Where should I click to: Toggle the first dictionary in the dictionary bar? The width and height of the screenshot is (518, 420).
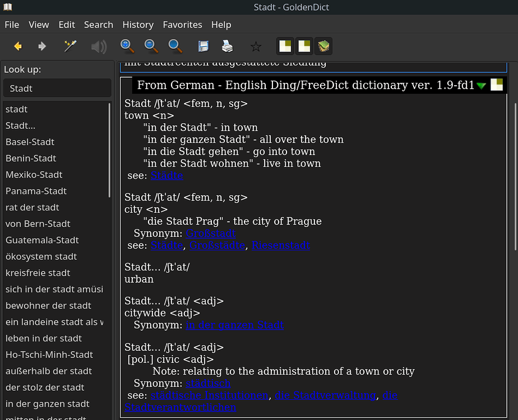[x=285, y=46]
